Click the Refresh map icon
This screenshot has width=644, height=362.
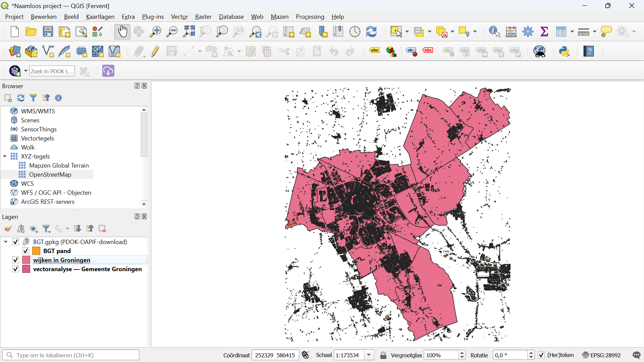(x=371, y=32)
